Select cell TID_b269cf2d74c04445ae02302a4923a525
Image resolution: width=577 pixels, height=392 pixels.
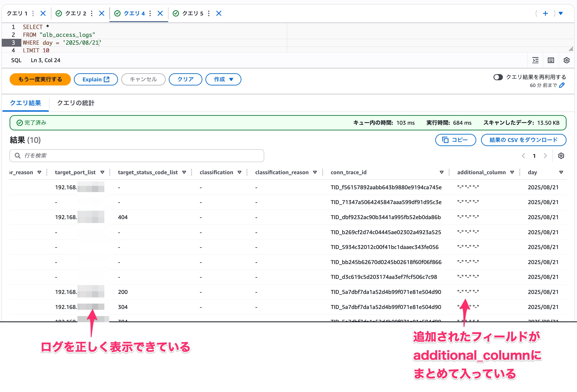tap(386, 232)
